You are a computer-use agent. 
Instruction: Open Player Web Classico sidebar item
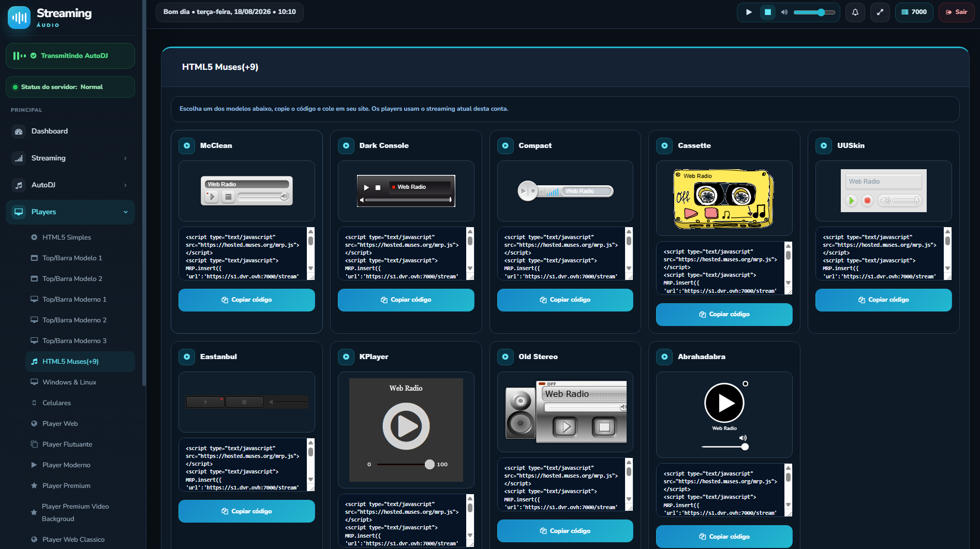pyautogui.click(x=80, y=540)
